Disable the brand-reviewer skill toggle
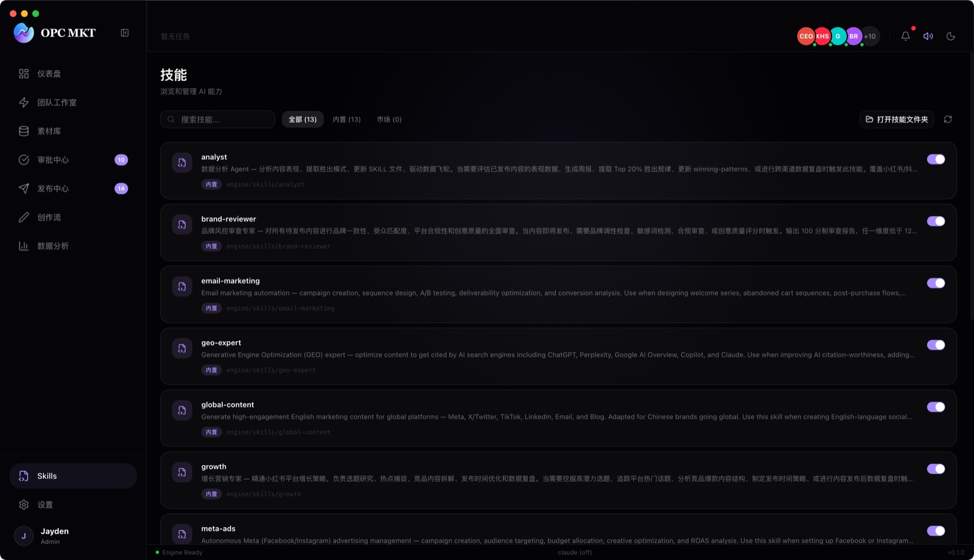 (936, 222)
